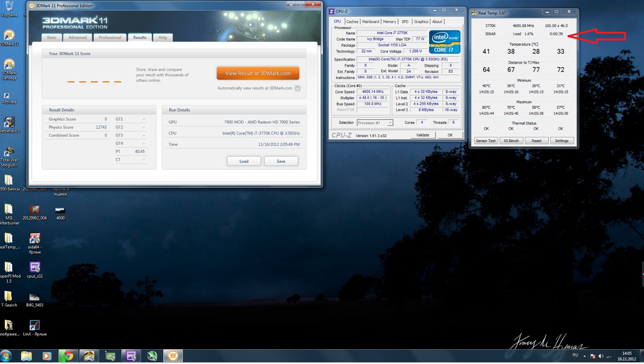
Task: Open the Mainboard tab in CPU-Z
Action: pos(370,22)
